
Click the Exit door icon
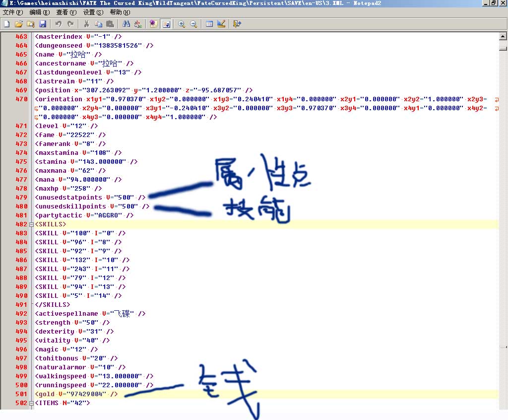coord(237,24)
